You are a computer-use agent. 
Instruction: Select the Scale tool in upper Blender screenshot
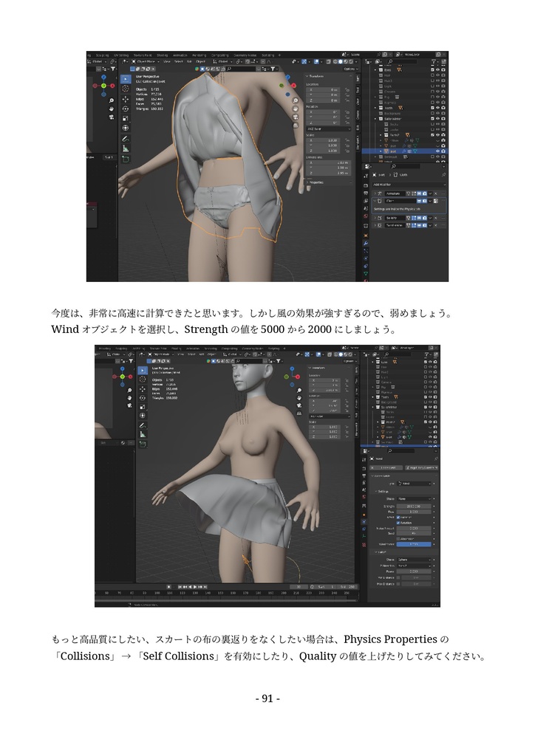(126, 119)
